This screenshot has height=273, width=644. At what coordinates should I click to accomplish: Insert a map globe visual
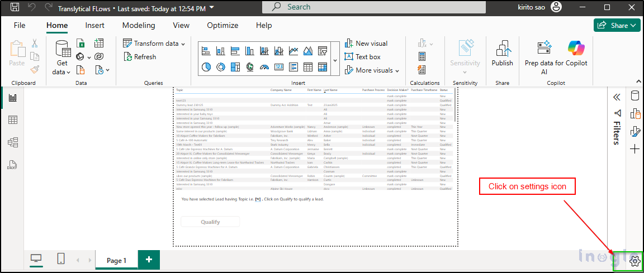[x=250, y=66]
